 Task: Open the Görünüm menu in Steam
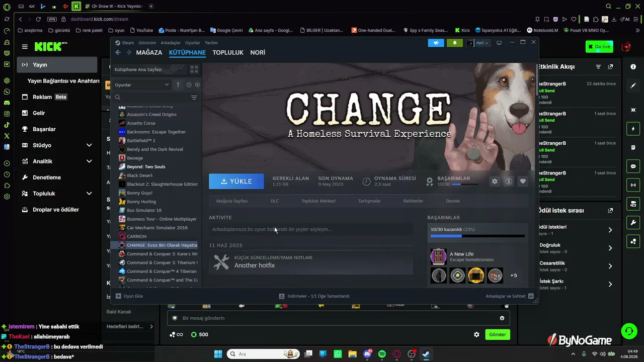click(147, 43)
